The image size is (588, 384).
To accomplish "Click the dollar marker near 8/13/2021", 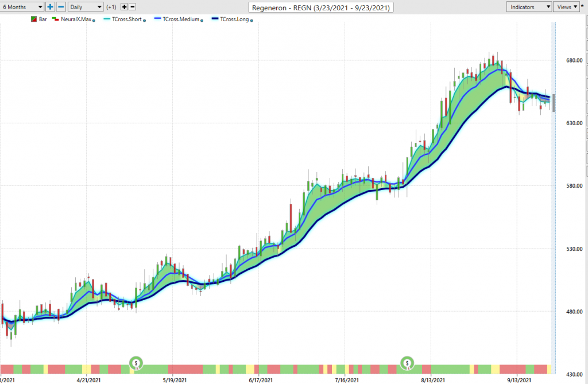I will [407, 363].
